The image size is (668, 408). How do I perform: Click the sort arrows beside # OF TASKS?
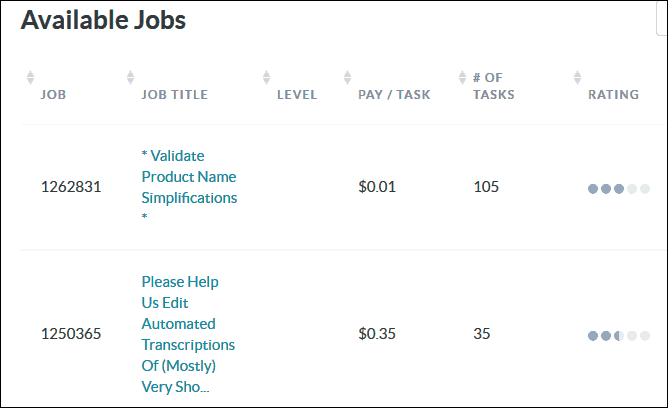coord(462,78)
